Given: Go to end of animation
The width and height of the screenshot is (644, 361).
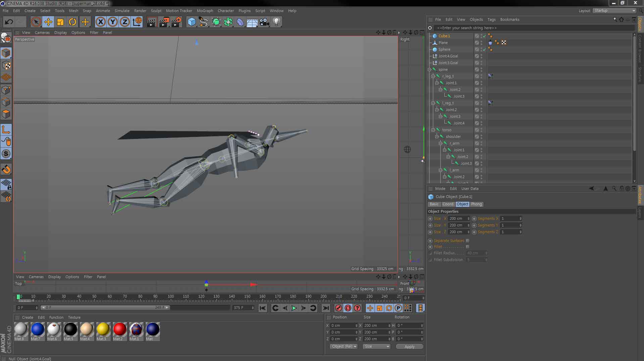Looking at the screenshot, I should [x=326, y=308].
